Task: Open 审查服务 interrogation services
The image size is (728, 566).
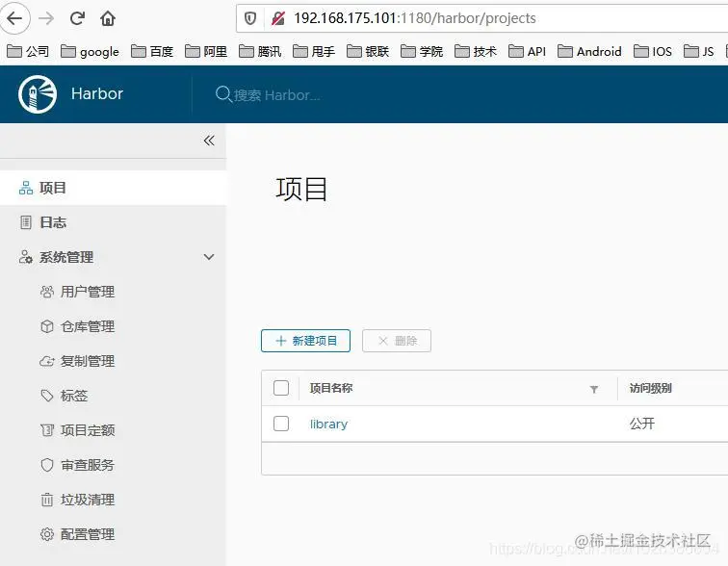Action: point(88,465)
